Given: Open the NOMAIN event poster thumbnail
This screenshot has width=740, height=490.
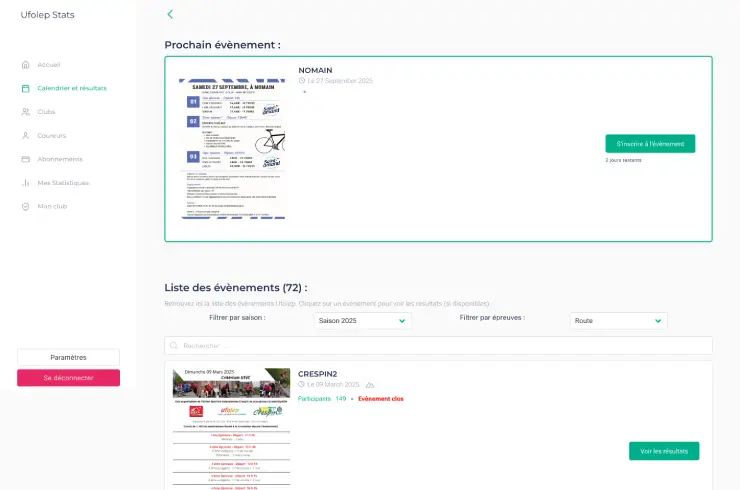Looking at the screenshot, I should pyautogui.click(x=231, y=149).
